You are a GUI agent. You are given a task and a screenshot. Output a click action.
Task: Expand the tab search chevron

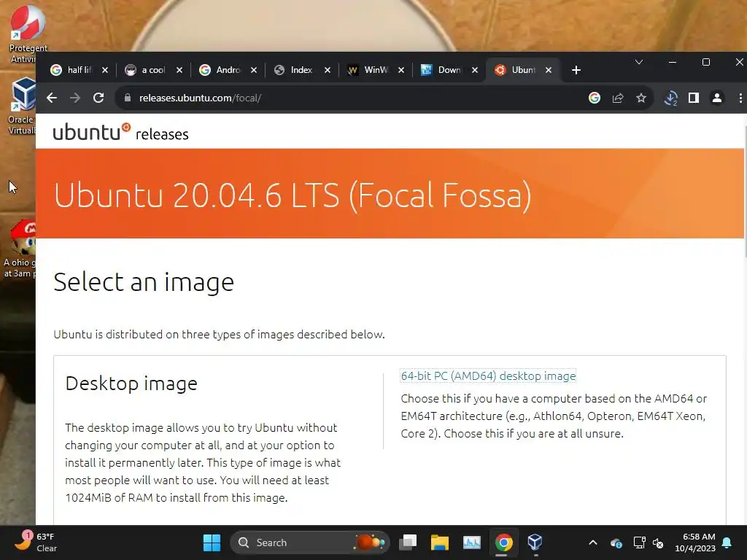(x=639, y=63)
